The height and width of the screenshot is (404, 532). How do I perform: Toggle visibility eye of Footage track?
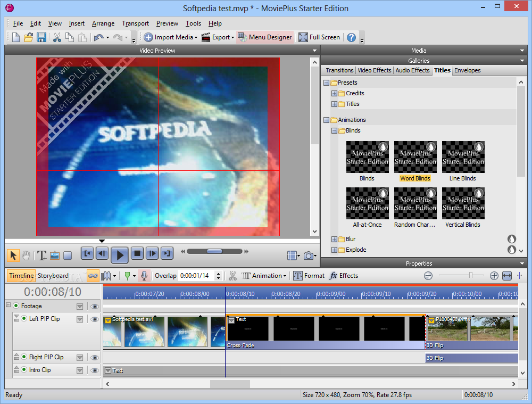pyautogui.click(x=95, y=307)
